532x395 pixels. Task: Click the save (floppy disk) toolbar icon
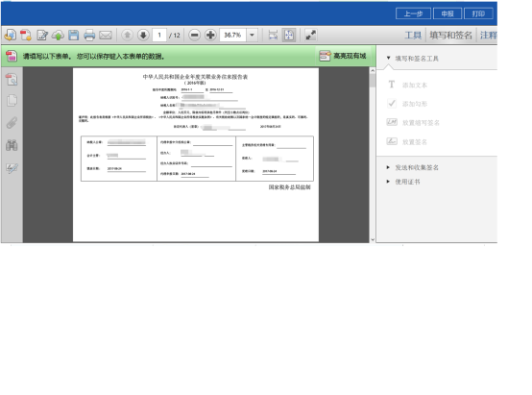tap(74, 35)
